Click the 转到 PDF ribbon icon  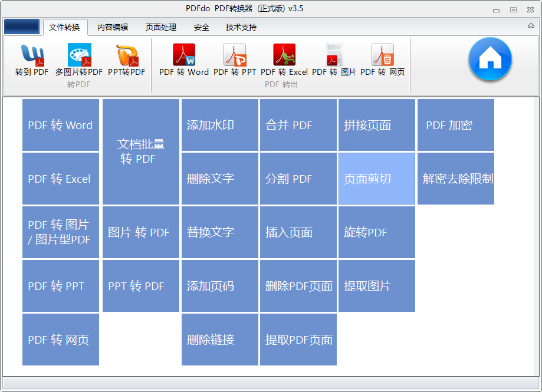pyautogui.click(x=32, y=60)
